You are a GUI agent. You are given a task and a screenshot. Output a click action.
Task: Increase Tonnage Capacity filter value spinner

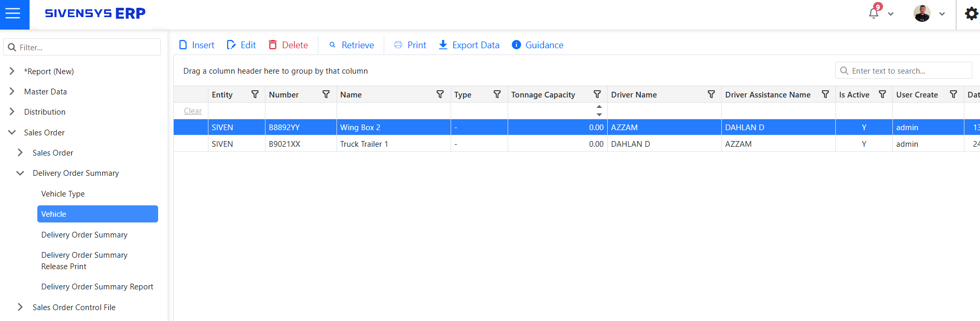(599, 107)
